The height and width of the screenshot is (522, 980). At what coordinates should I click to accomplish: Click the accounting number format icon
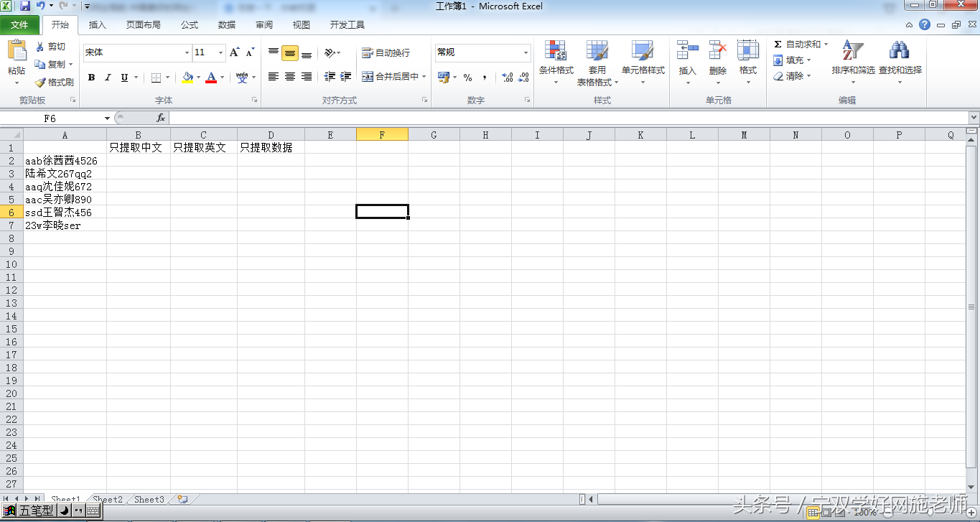(x=444, y=78)
